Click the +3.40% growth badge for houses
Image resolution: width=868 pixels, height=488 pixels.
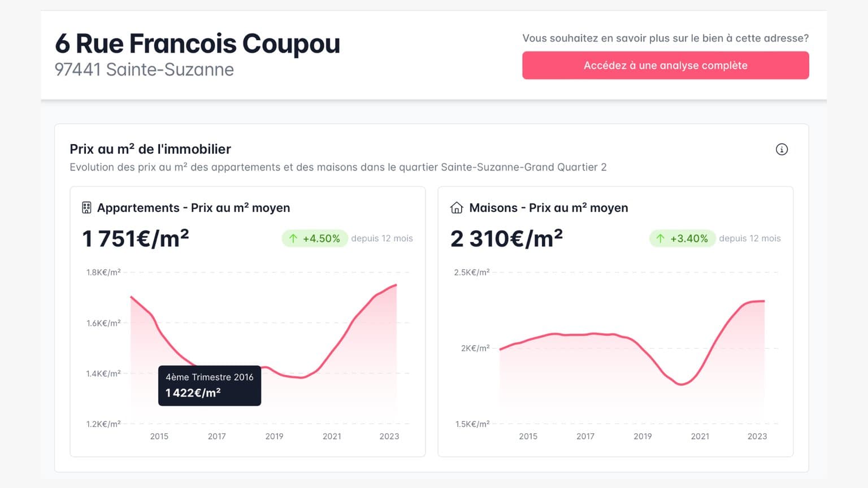[x=682, y=238]
